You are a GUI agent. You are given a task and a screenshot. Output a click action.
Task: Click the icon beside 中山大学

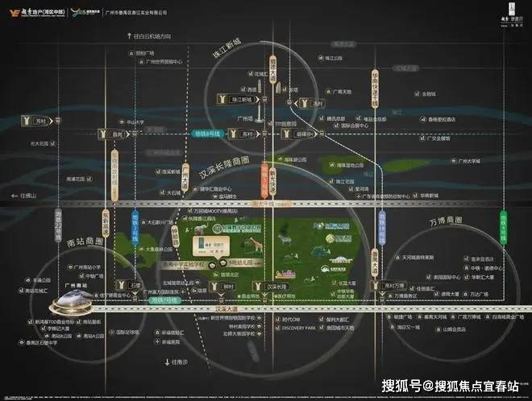pos(122,122)
